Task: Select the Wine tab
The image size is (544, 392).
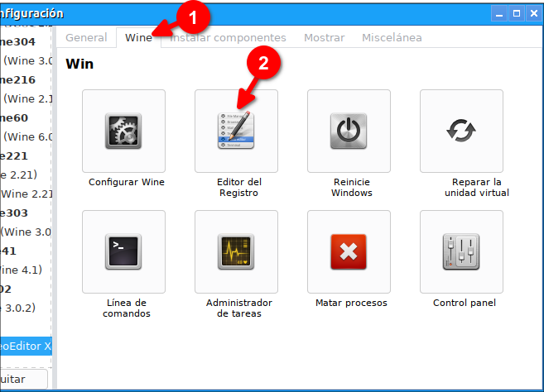Action: click(138, 37)
